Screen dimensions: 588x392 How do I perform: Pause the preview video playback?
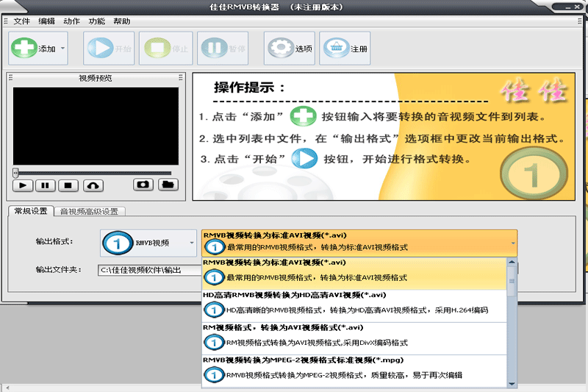[46, 185]
